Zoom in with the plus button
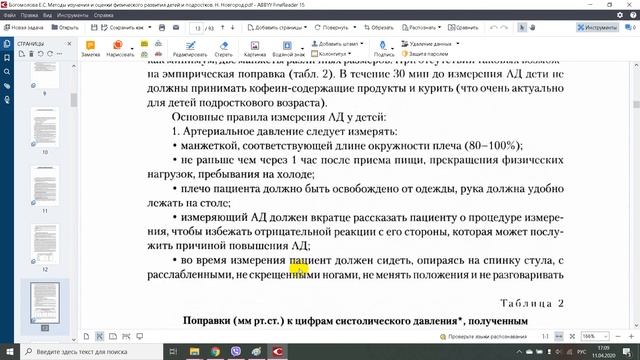The image size is (640, 360). 631,336
